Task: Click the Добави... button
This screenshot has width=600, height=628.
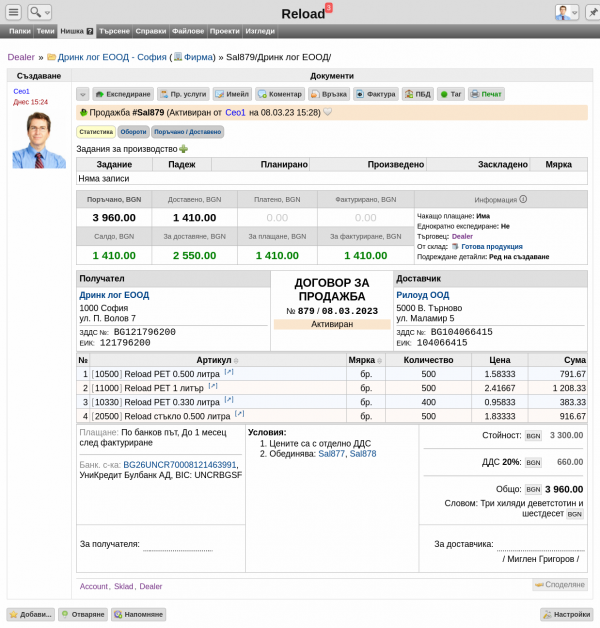Action: (x=30, y=614)
